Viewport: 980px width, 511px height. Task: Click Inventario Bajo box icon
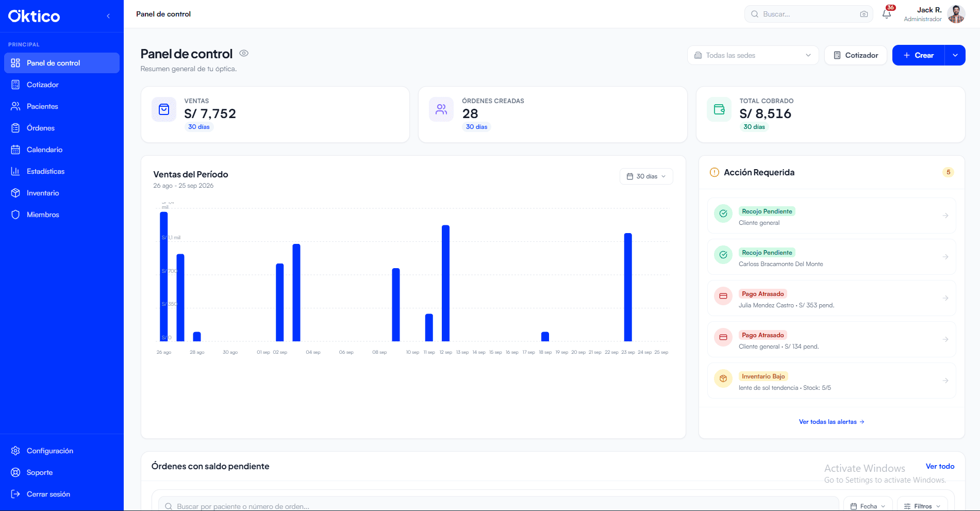(723, 378)
